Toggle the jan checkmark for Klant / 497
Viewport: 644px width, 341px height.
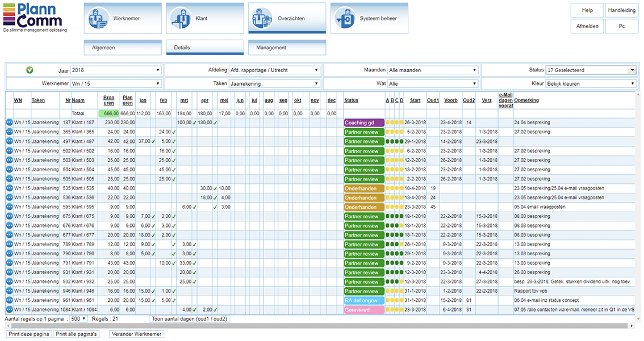point(153,141)
